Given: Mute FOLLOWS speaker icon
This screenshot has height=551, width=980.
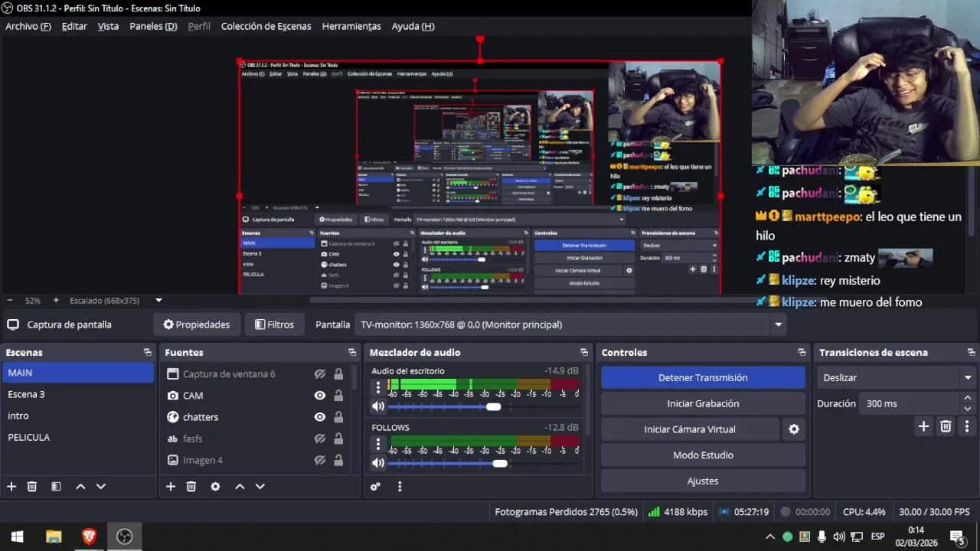Looking at the screenshot, I should point(378,463).
